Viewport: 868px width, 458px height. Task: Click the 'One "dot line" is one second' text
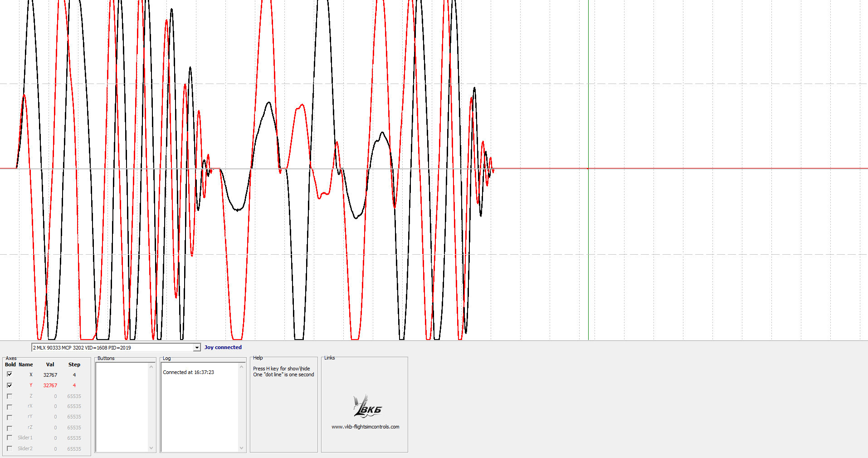(283, 374)
